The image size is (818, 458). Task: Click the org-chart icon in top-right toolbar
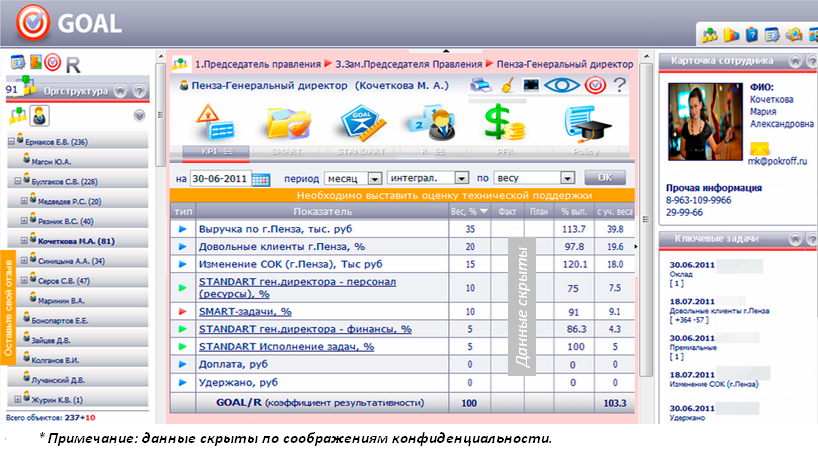click(x=709, y=35)
